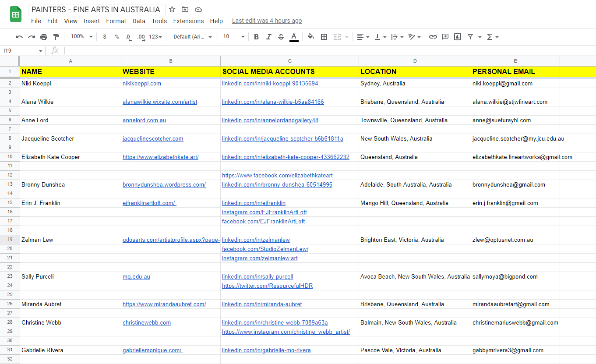
Task: Print the spreadsheet
Action: coord(44,37)
